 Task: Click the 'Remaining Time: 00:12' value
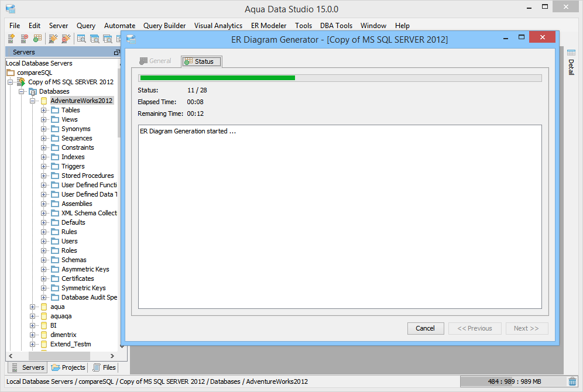pos(195,114)
